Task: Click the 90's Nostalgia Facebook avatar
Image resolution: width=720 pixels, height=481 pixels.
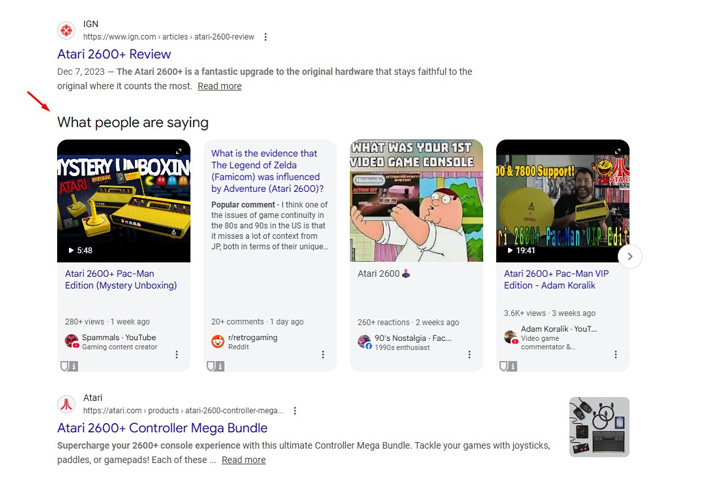Action: pyautogui.click(x=364, y=341)
